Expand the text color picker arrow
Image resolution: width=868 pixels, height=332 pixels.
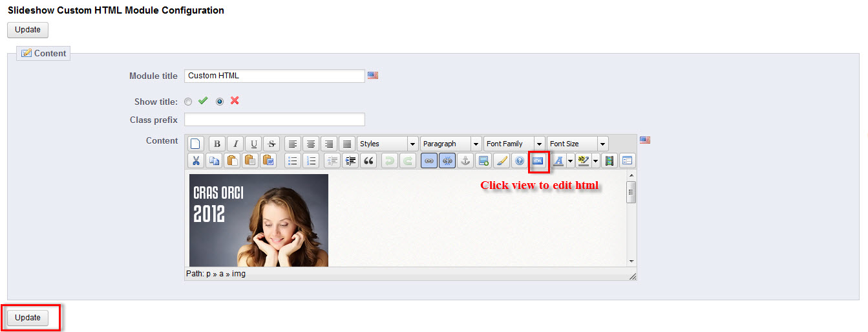click(571, 160)
